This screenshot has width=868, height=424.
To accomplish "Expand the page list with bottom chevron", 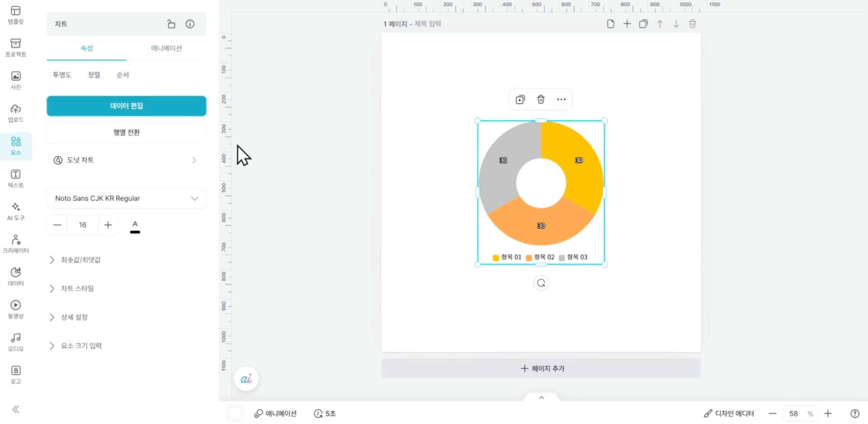I will [x=542, y=398].
